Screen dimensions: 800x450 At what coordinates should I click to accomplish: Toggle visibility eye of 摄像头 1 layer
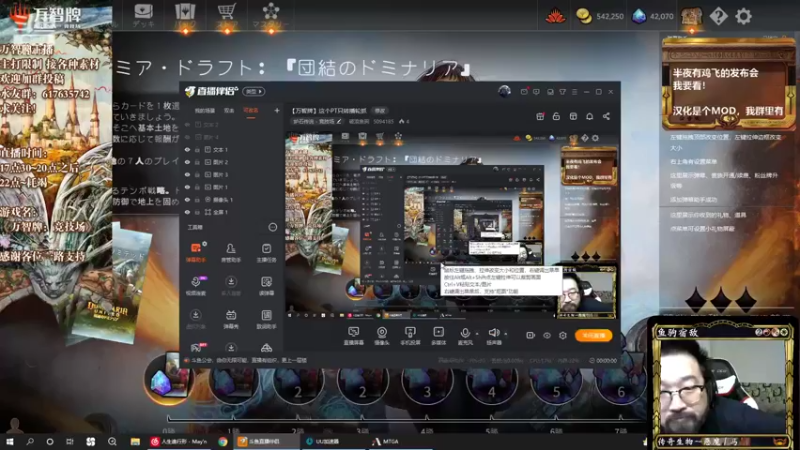point(187,199)
